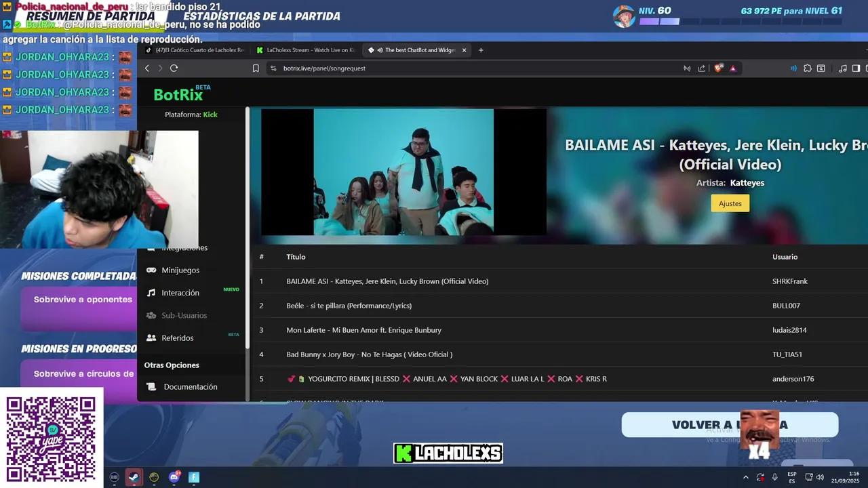Select Beéle - si te pillara row

click(560, 306)
